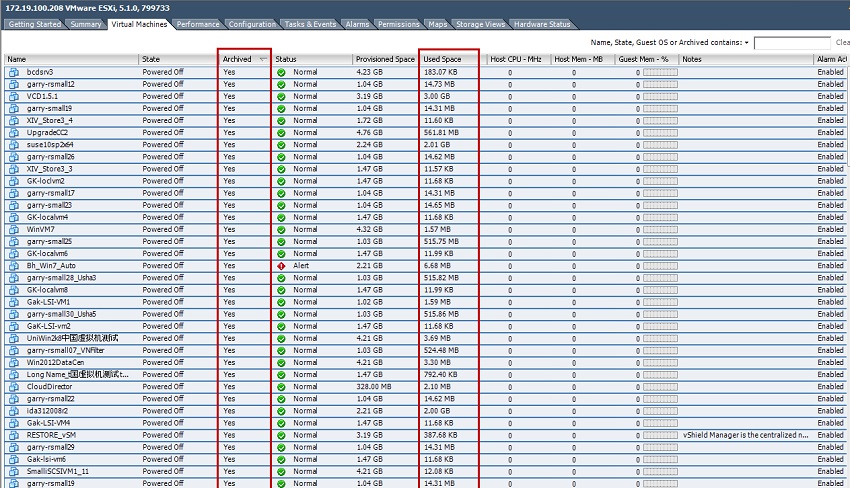Viewport: 850px width, 488px height.
Task: Click VM icon for GK-localvm6
Action: 14,254
